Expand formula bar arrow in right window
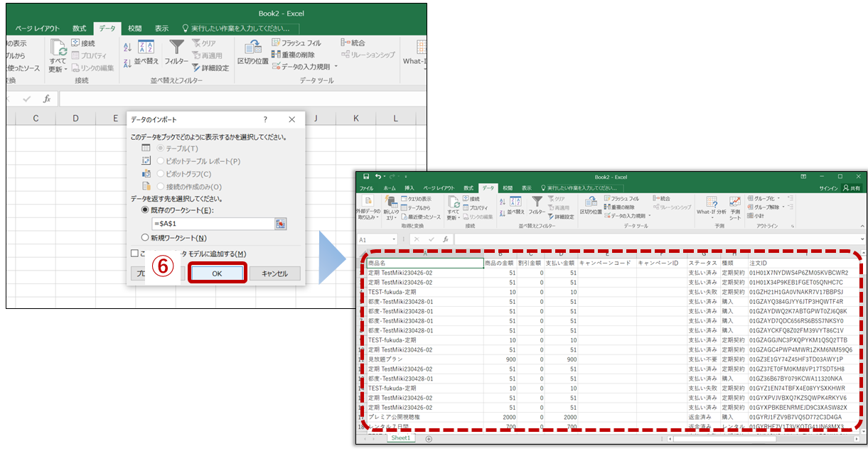The width and height of the screenshot is (868, 451). pos(862,239)
